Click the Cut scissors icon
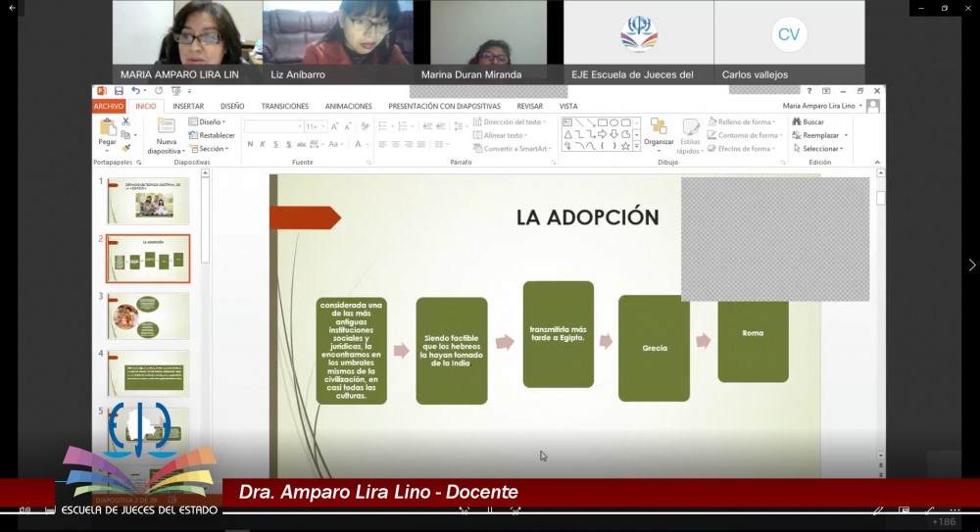This screenshot has height=532, width=980. coord(125,121)
